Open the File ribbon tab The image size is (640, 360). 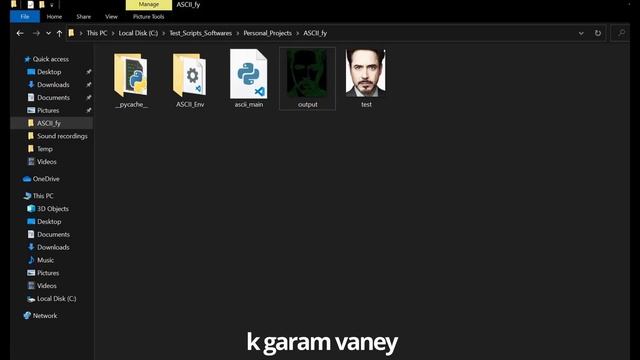click(25, 17)
